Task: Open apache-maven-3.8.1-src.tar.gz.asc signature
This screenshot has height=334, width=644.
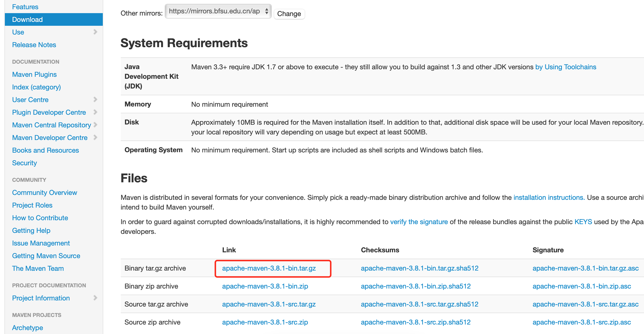Action: pos(585,304)
